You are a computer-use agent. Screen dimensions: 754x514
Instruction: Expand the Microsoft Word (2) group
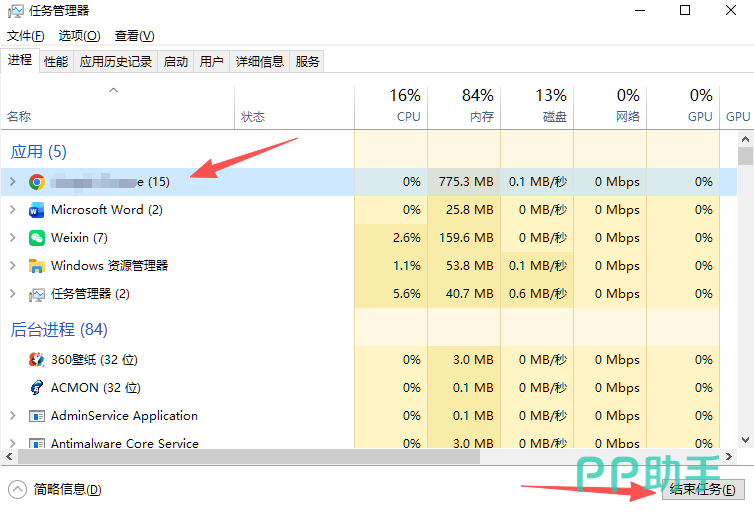13,210
